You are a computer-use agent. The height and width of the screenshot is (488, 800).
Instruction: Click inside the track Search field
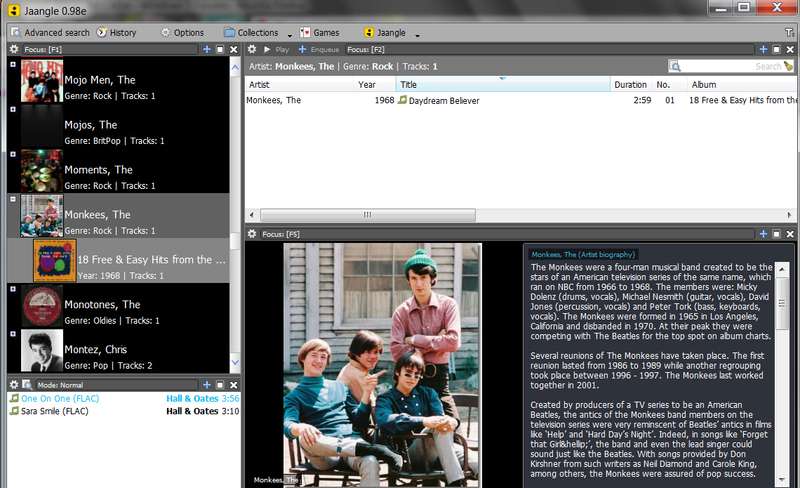click(x=731, y=66)
